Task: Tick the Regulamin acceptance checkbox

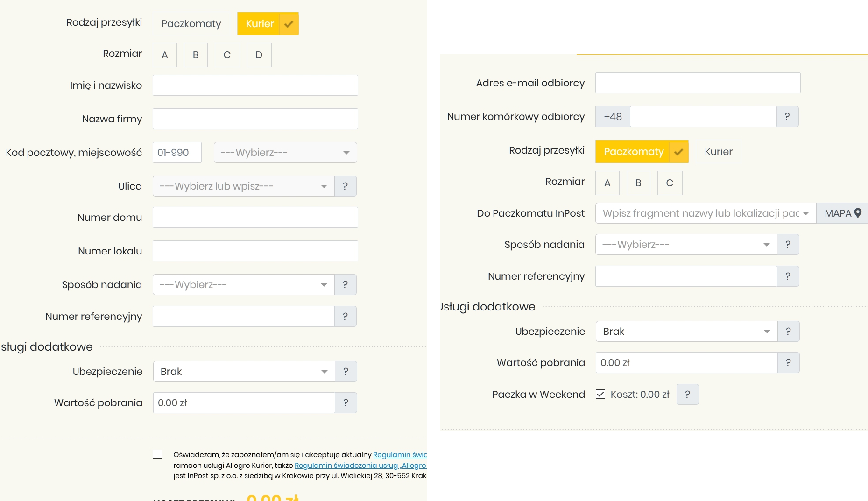Action: (x=157, y=454)
